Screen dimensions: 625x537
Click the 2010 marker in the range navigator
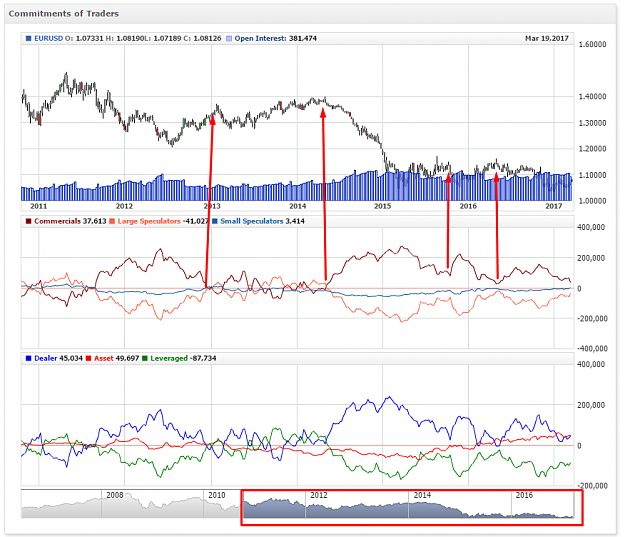pyautogui.click(x=217, y=495)
